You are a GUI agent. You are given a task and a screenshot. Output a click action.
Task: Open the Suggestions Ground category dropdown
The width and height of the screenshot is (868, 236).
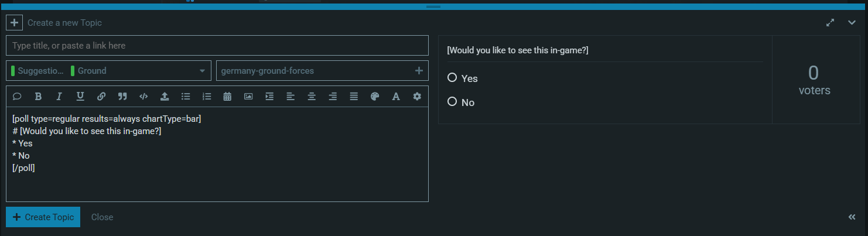(108, 71)
